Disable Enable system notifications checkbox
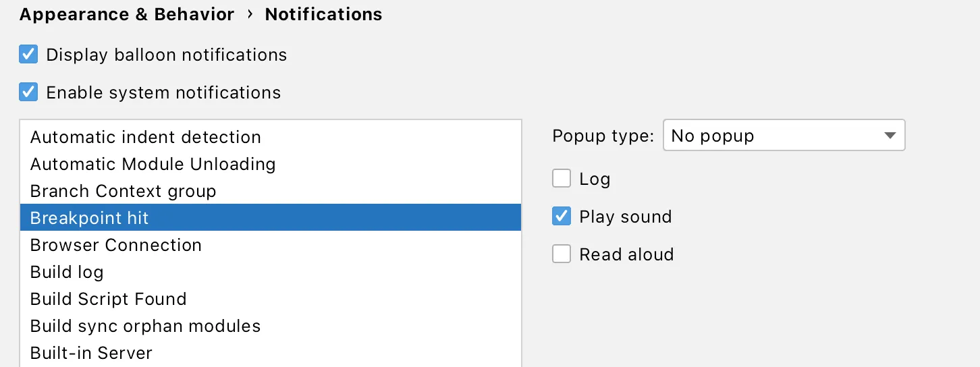 pyautogui.click(x=28, y=92)
